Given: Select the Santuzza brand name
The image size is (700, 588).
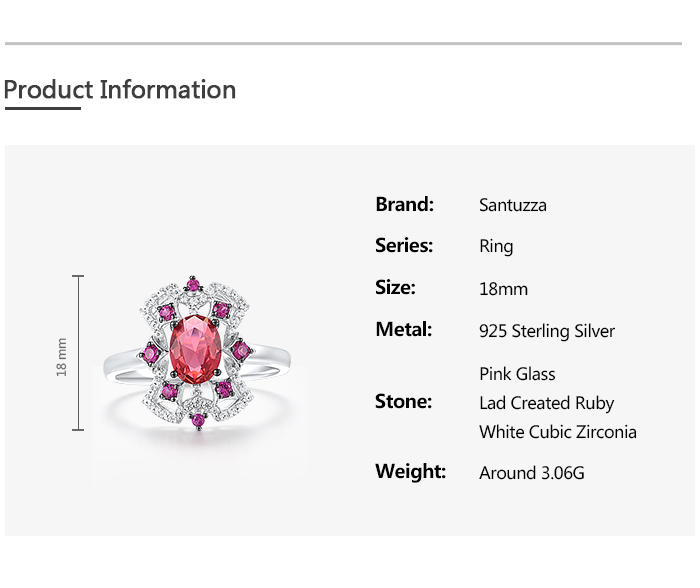Looking at the screenshot, I should point(512,205).
